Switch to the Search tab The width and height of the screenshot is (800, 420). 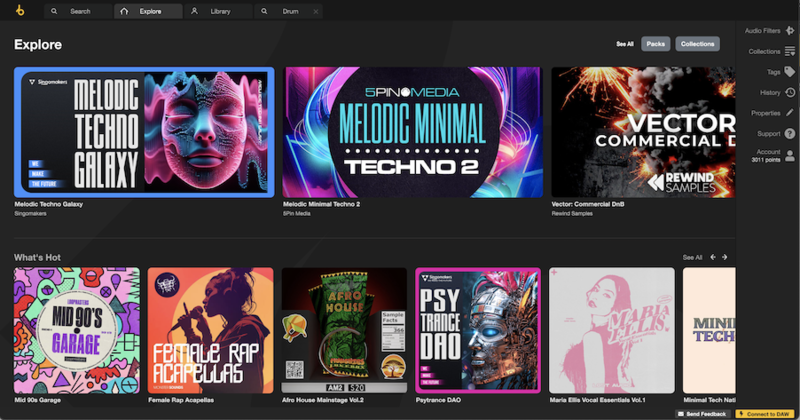click(80, 12)
